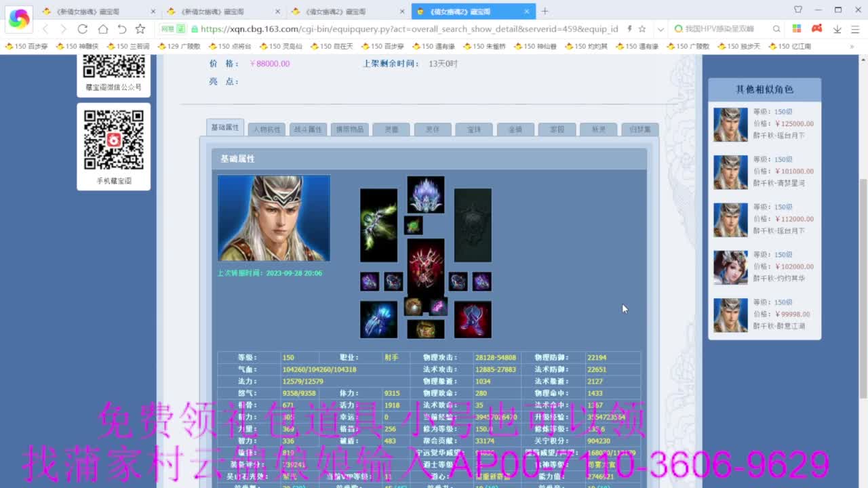
Task: Click the lightning speed-mode icon in address bar
Action: click(x=630, y=29)
